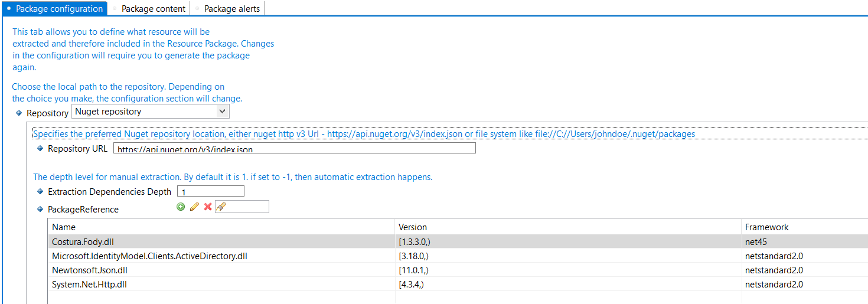Select the Newtonsoft.Json.dll package row

click(90, 270)
